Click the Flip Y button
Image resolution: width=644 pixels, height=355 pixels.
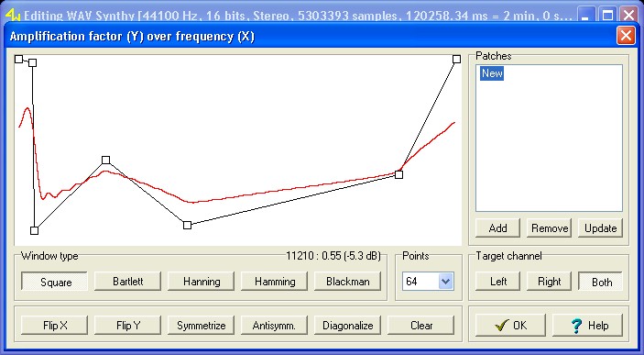[127, 326]
